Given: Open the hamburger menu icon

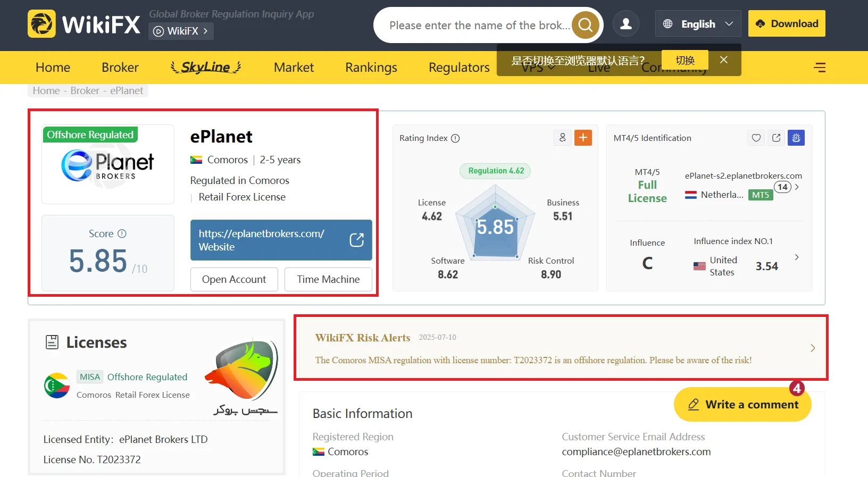Looking at the screenshot, I should click(x=820, y=68).
